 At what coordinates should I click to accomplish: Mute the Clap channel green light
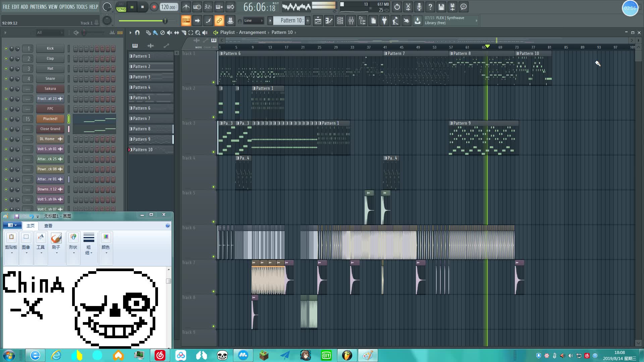tap(6, 59)
